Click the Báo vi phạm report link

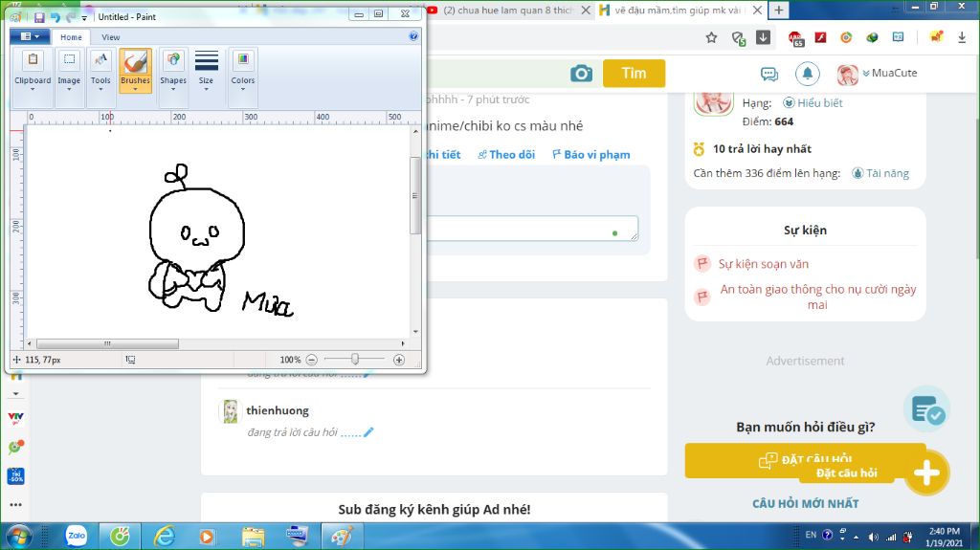click(591, 154)
